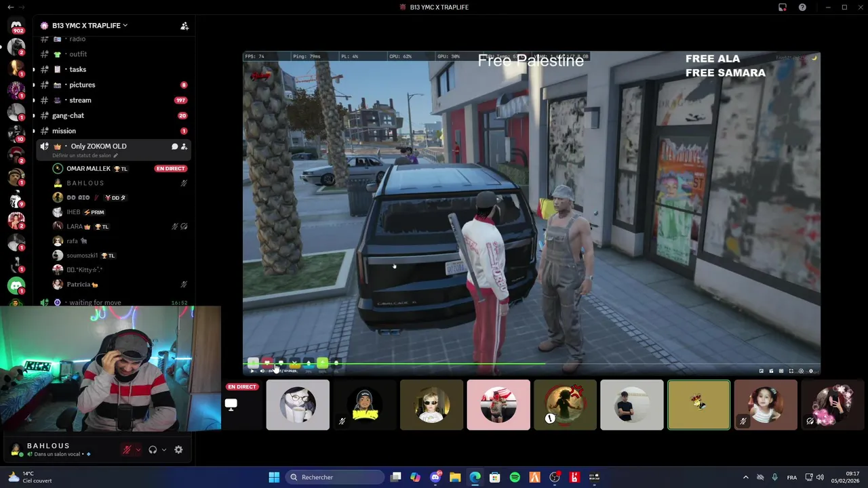Open Discord help question mark icon
Viewport: 868px width, 488px height.
tap(803, 7)
